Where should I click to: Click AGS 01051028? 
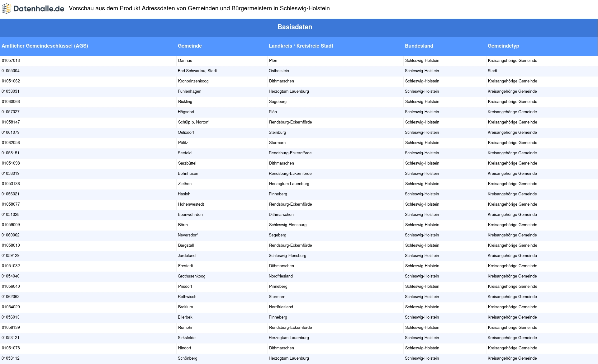pos(11,215)
